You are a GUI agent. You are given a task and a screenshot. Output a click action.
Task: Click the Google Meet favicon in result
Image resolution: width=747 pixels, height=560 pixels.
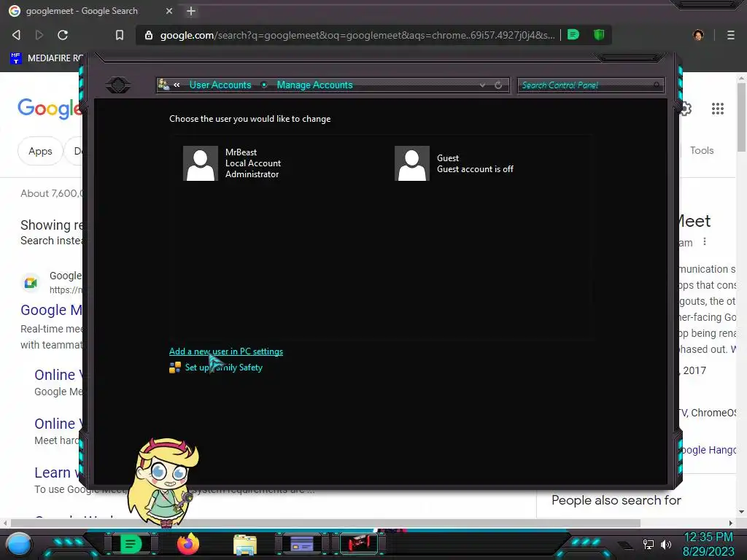[x=31, y=282]
